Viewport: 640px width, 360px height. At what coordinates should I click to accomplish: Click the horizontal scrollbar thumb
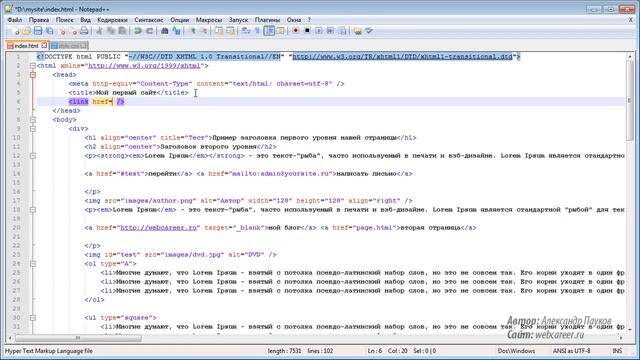[x=78, y=338]
